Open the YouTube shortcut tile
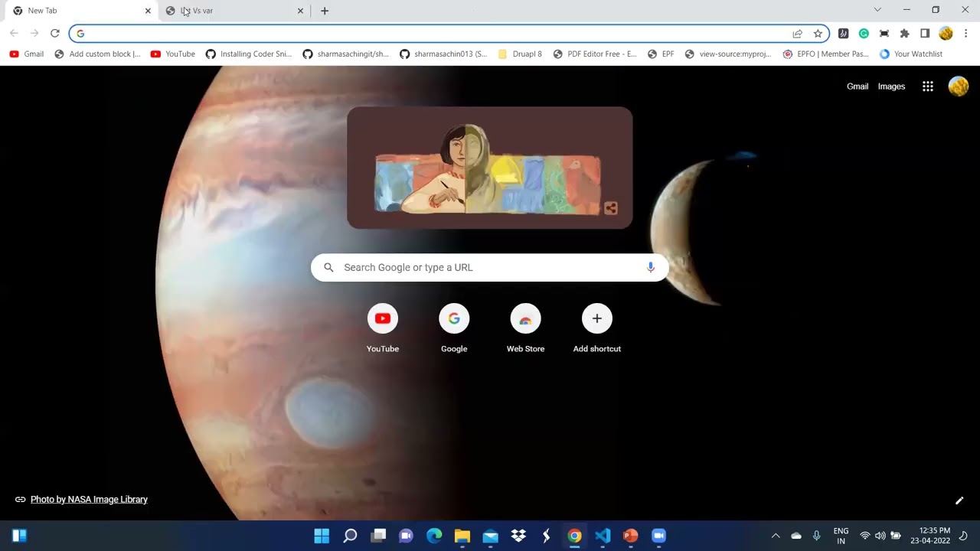The width and height of the screenshot is (980, 551). tap(383, 329)
